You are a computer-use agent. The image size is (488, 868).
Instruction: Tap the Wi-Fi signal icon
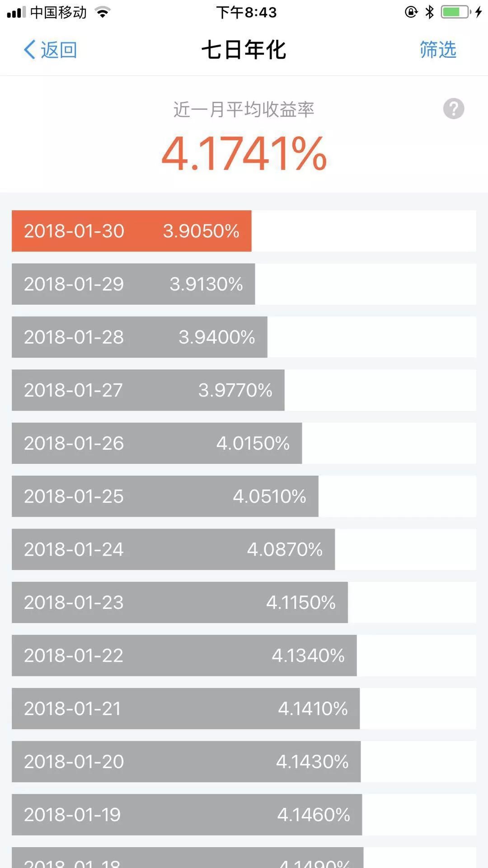(103, 12)
